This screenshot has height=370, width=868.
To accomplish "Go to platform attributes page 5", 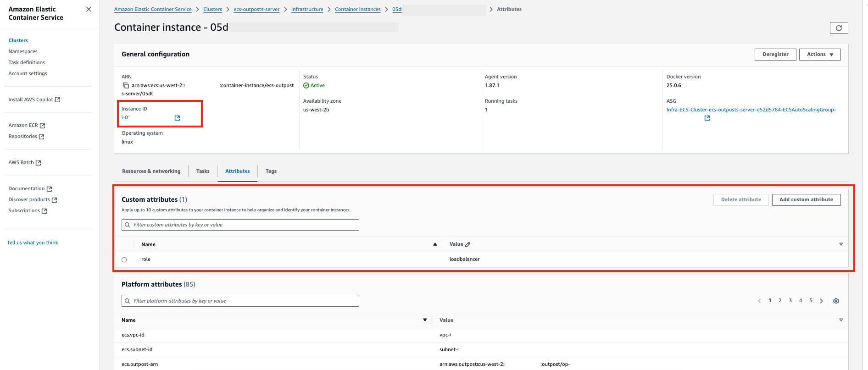I will (811, 301).
